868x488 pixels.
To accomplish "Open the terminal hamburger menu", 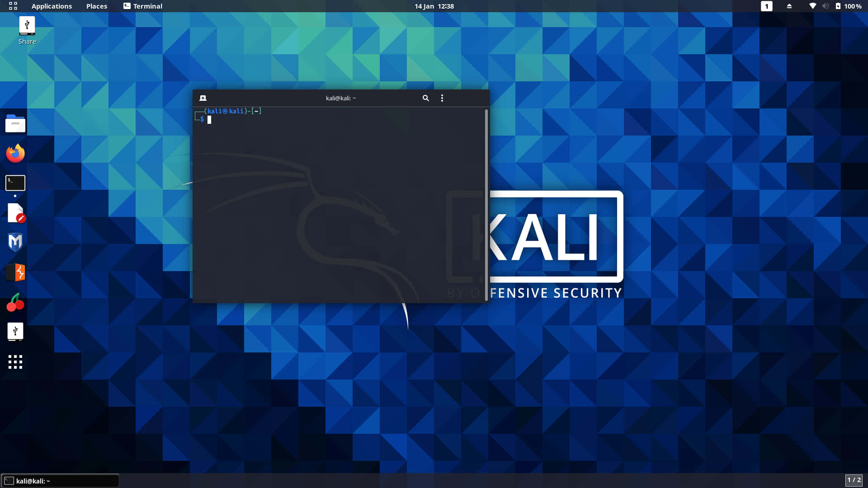I will pyautogui.click(x=442, y=98).
